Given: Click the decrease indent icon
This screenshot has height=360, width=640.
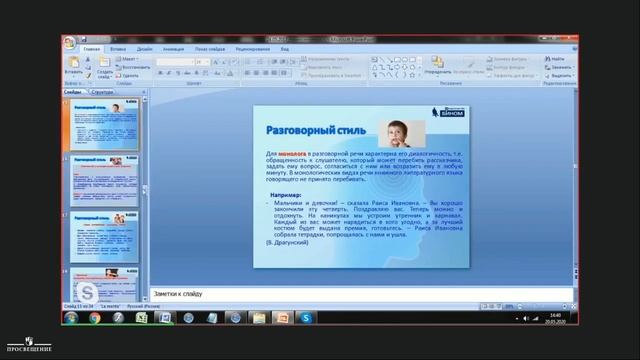Looking at the screenshot, I should pos(274,62).
